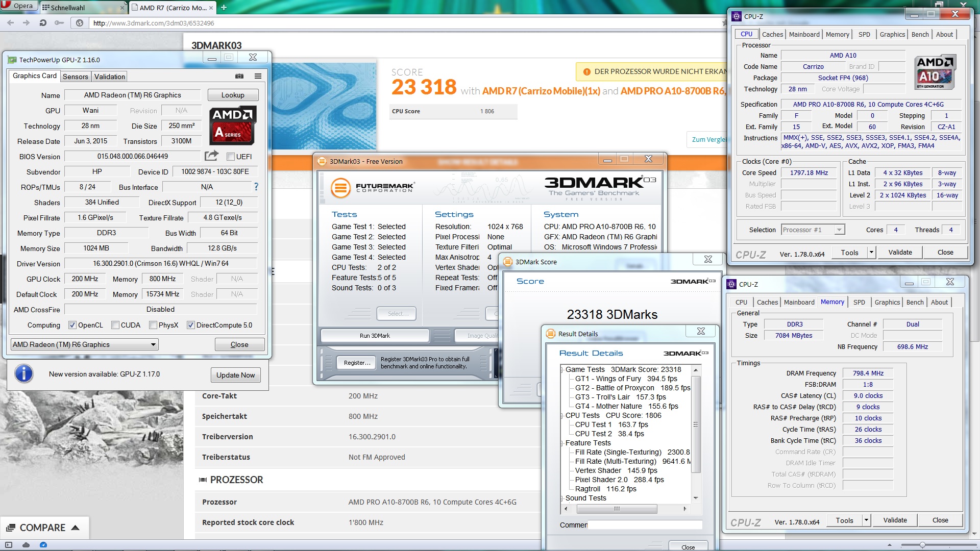Viewport: 980px width, 551px height.
Task: Toggle the PhysX checkbox
Action: [x=153, y=325]
